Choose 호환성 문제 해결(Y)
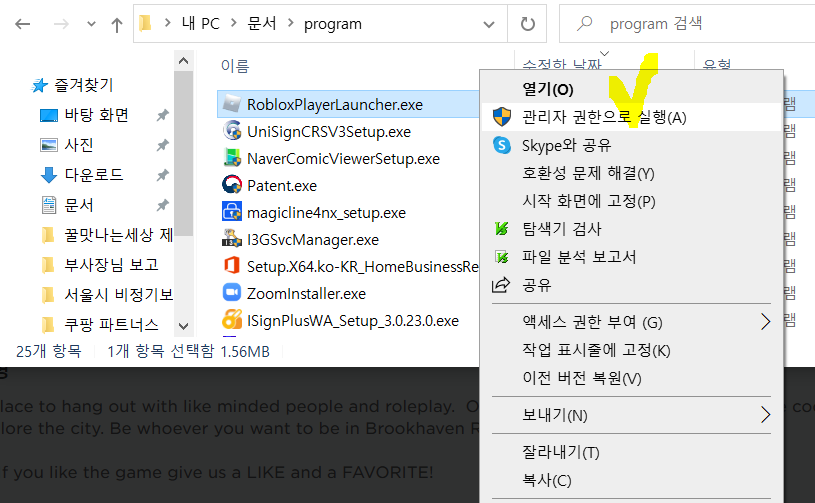This screenshot has width=815, height=503. (631, 173)
